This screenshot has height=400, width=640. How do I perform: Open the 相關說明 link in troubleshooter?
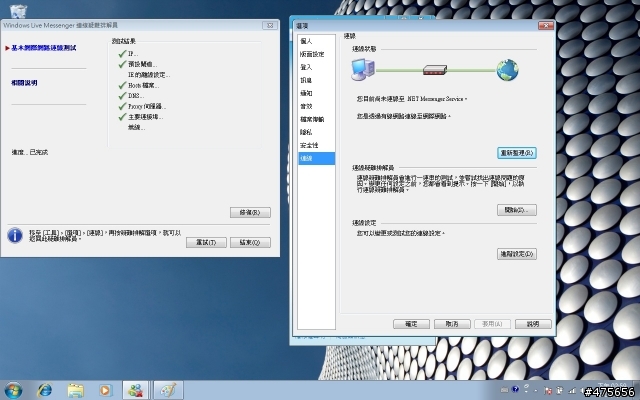[x=24, y=83]
